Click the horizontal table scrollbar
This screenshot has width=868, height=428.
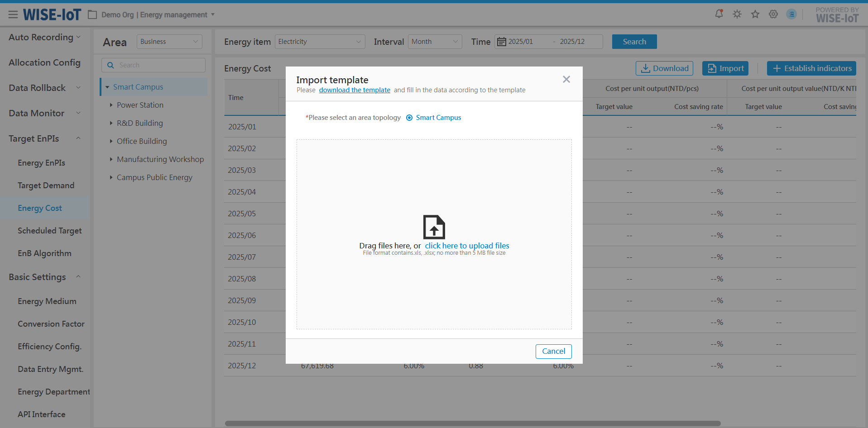tap(472, 423)
